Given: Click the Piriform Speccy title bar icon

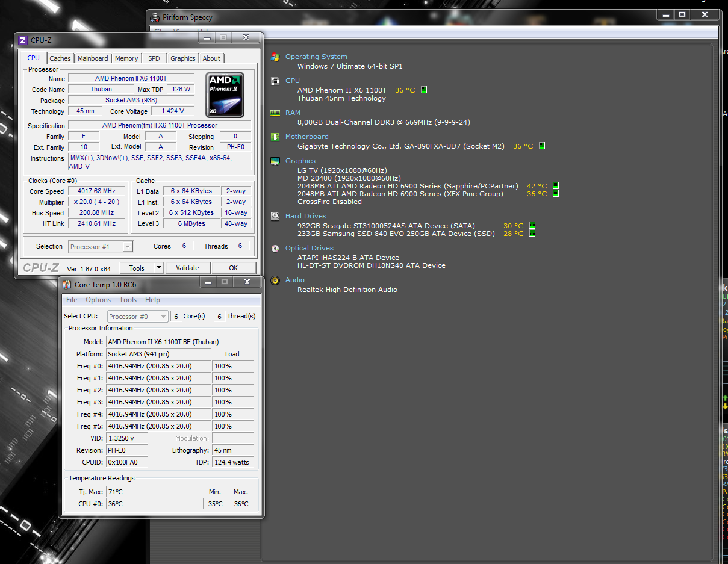Looking at the screenshot, I should point(156,17).
